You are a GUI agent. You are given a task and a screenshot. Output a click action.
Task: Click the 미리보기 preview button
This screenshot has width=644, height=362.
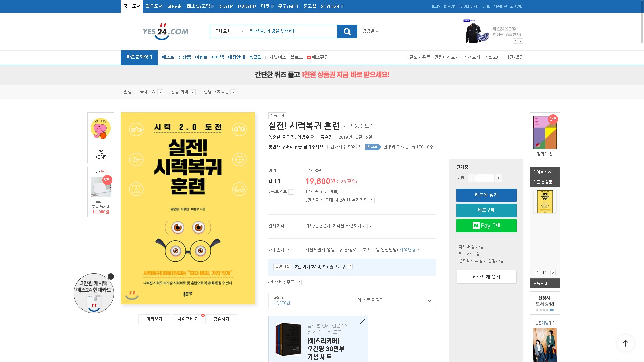point(154,319)
